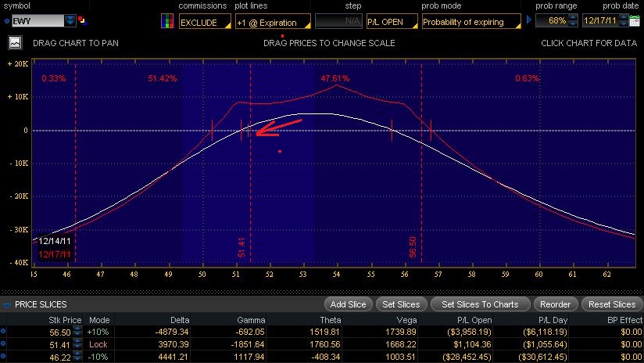
Task: Open the prob date calendar icon
Action: (635, 20)
